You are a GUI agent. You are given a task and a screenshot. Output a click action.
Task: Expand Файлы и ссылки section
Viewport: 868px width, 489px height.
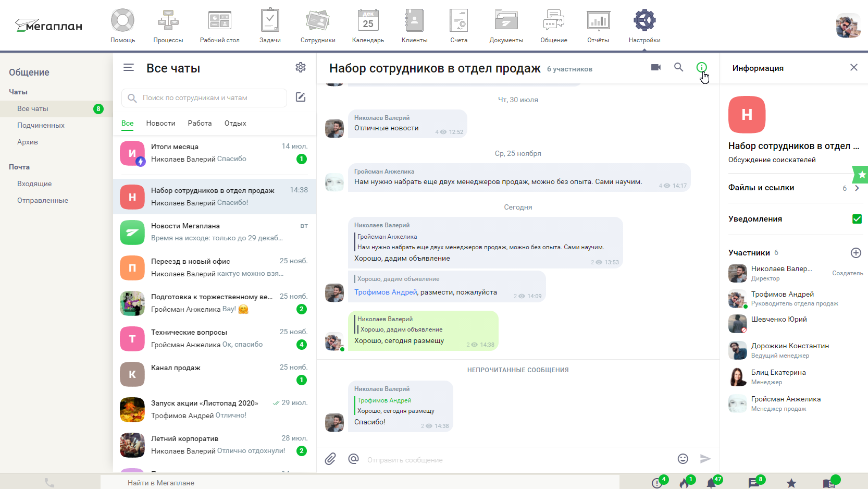click(795, 188)
